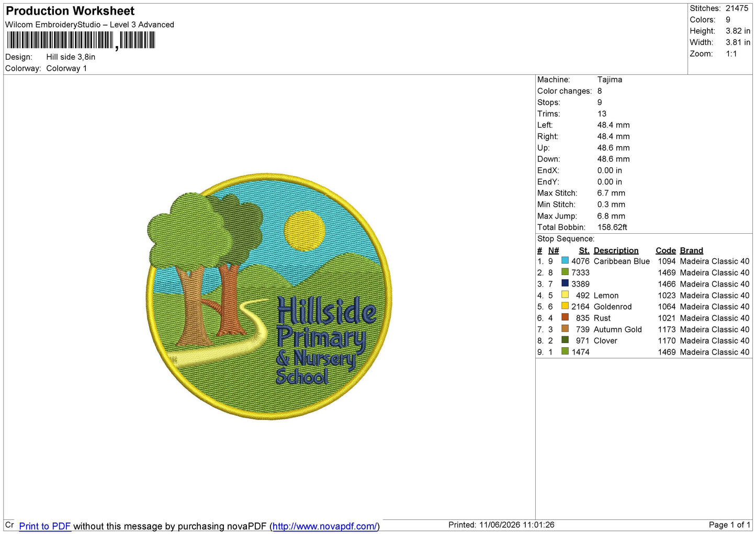The height and width of the screenshot is (534, 756).
Task: Select the min stitch value 0.3 mm
Action: [611, 204]
